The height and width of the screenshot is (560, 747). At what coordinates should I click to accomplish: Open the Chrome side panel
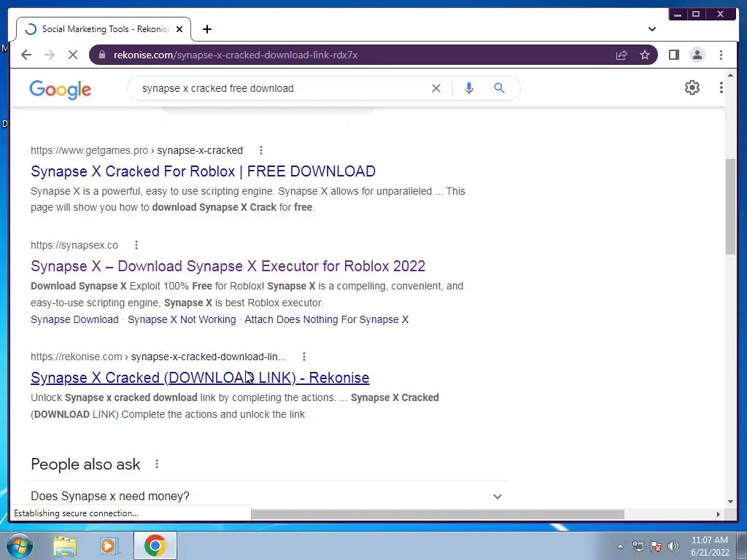673,55
